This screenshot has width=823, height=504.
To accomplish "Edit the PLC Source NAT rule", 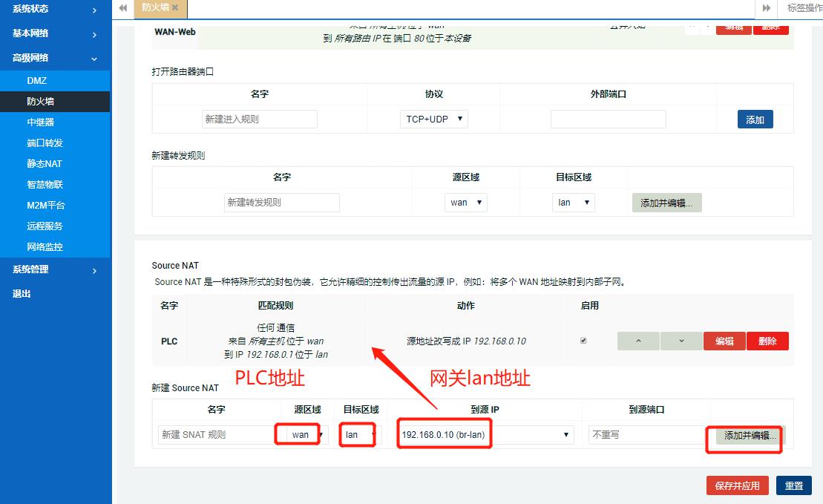I will [724, 341].
